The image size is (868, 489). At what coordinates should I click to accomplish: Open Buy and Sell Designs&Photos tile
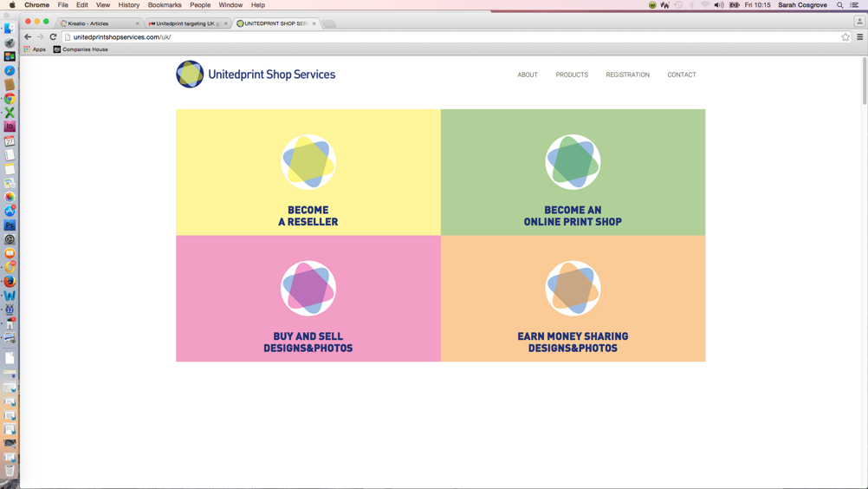[308, 298]
